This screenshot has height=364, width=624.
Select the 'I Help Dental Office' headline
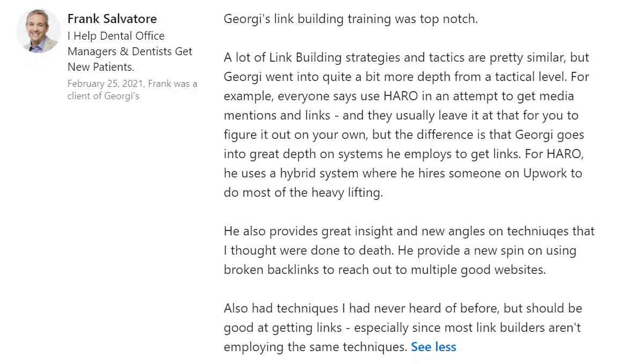(x=116, y=36)
